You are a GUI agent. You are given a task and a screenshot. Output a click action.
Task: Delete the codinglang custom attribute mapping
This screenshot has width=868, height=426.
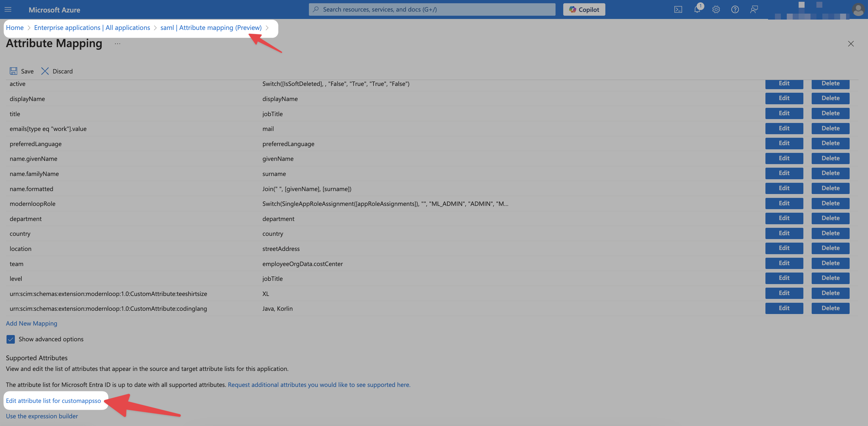[830, 308]
